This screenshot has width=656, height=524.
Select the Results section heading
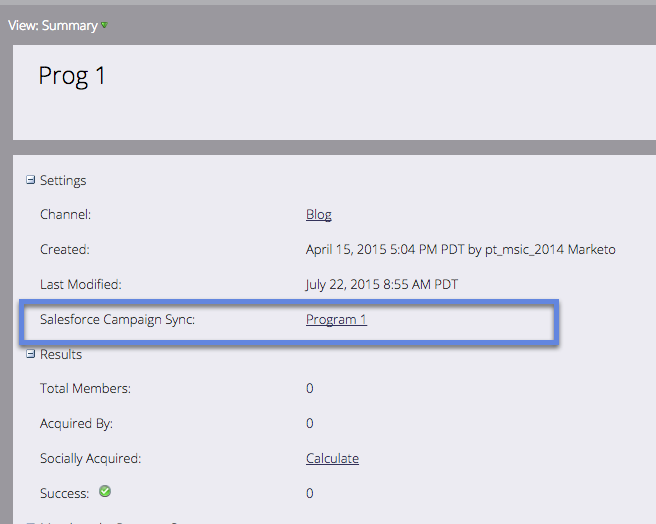pos(61,354)
